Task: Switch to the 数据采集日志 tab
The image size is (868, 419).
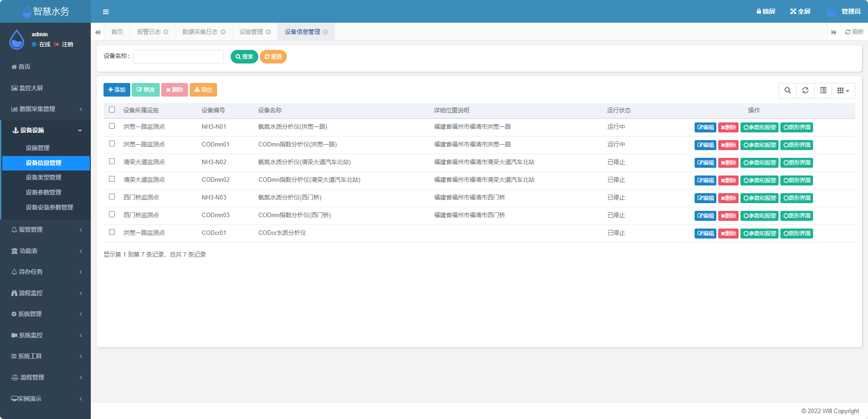Action: [x=200, y=32]
